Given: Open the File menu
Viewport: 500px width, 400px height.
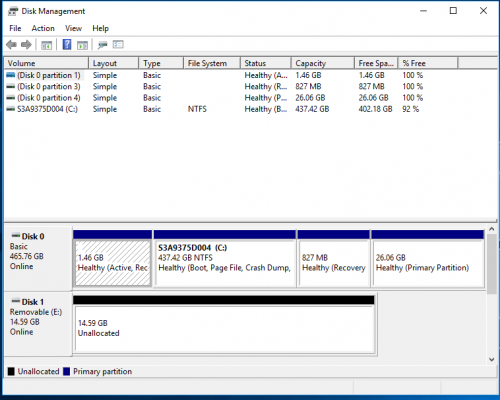Looking at the screenshot, I should [15, 28].
